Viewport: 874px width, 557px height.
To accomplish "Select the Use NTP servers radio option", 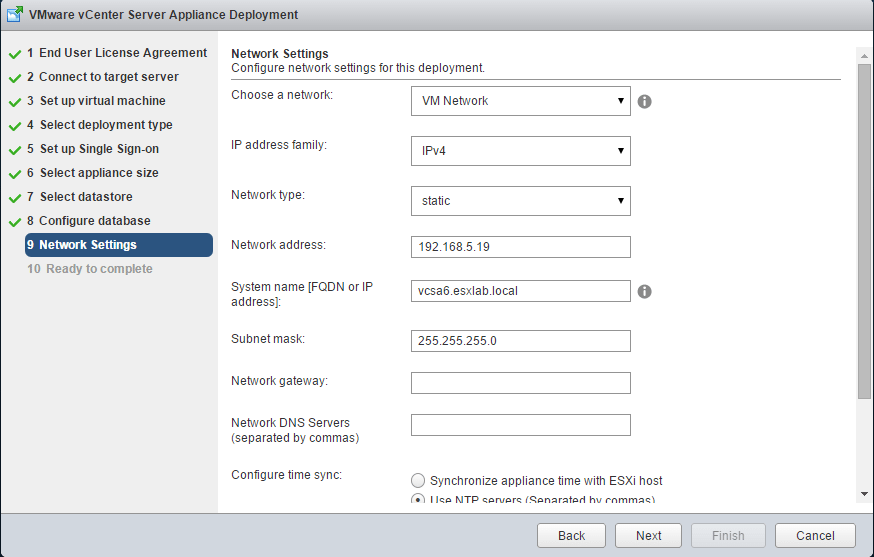I will click(417, 499).
